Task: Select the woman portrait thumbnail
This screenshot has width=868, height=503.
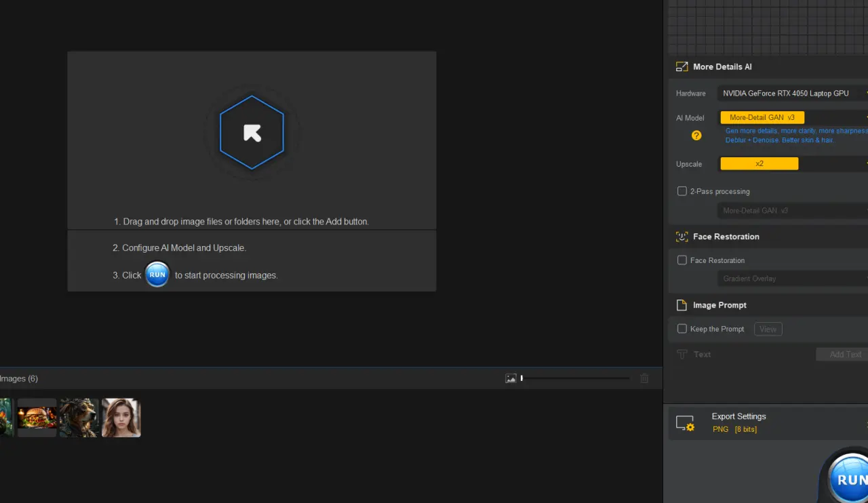Action: coord(121,418)
